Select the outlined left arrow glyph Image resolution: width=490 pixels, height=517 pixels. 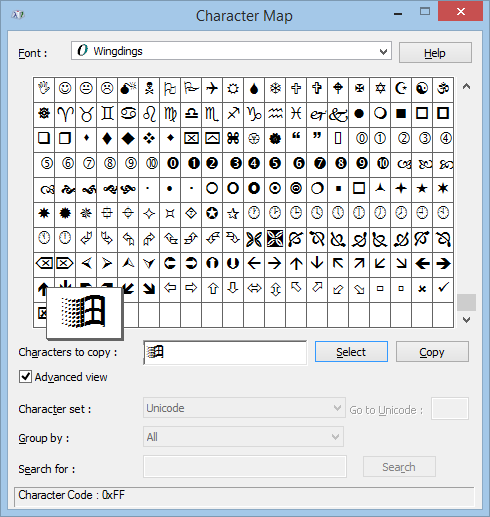pyautogui.click(x=170, y=287)
